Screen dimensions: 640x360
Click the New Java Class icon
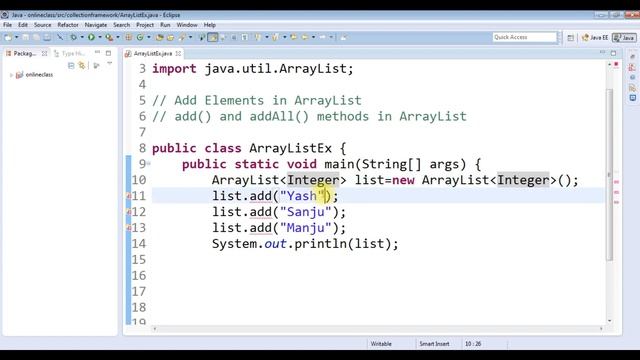click(140, 37)
